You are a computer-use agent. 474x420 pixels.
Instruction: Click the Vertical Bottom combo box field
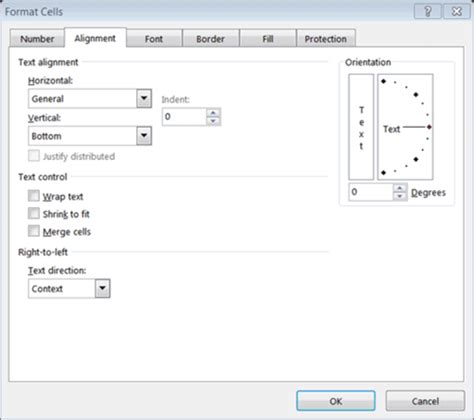pyautogui.click(x=90, y=136)
